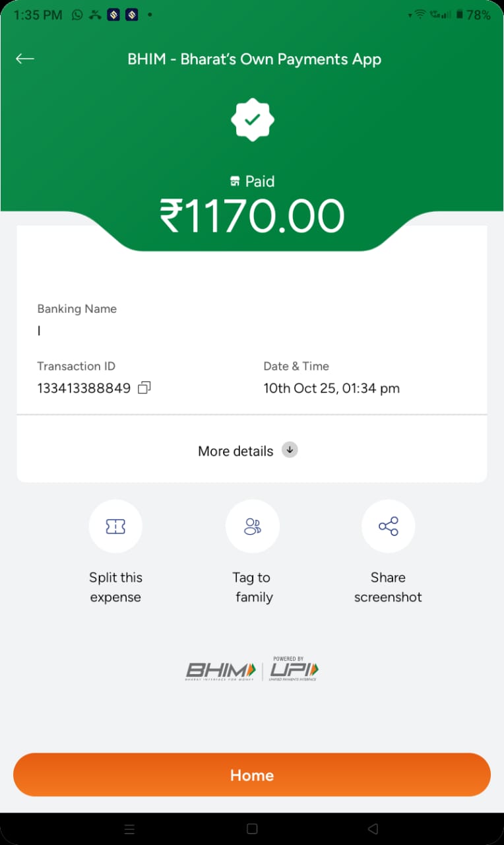Tap the Split this expense icon
The width and height of the screenshot is (504, 845).
[x=115, y=526]
